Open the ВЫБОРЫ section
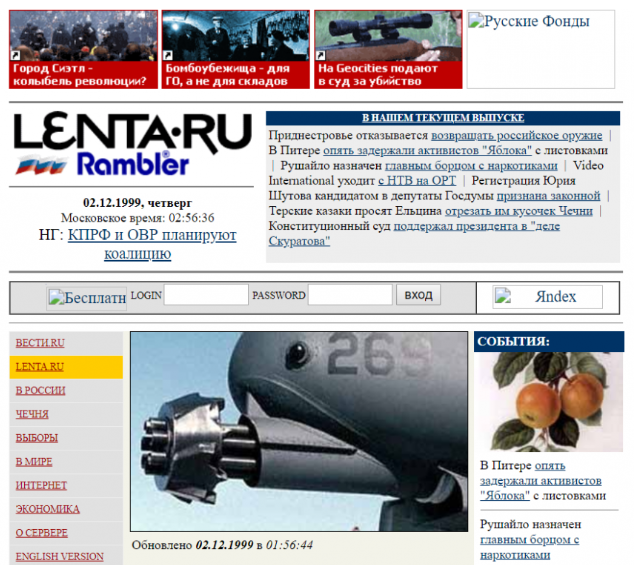The width and height of the screenshot is (634, 565). click(x=37, y=438)
